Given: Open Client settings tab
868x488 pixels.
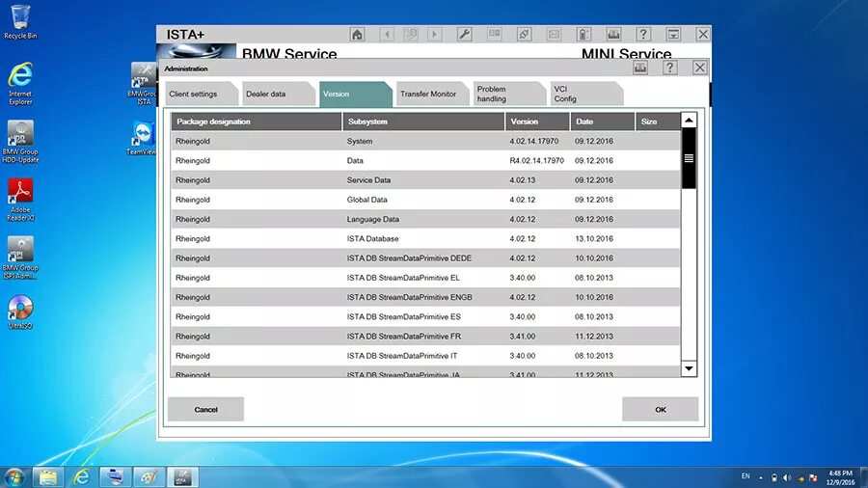Looking at the screenshot, I should (x=202, y=95).
